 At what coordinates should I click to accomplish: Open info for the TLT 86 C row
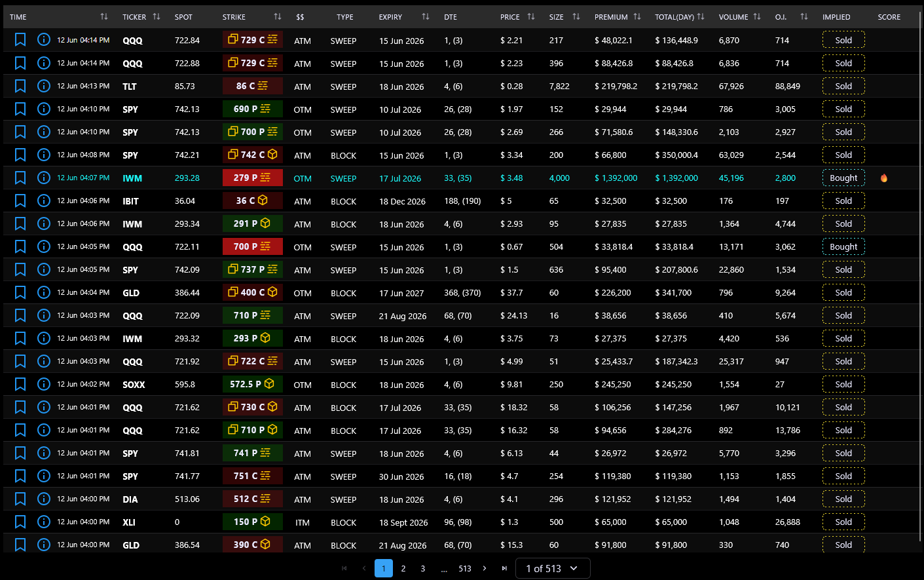click(44, 86)
